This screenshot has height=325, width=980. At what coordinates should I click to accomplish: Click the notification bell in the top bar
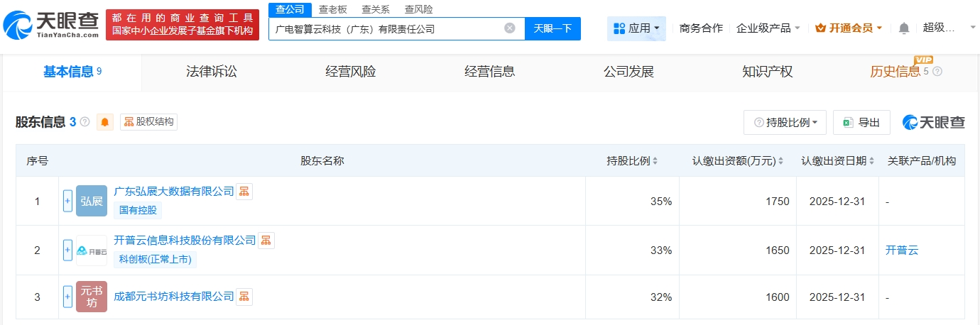pos(903,28)
